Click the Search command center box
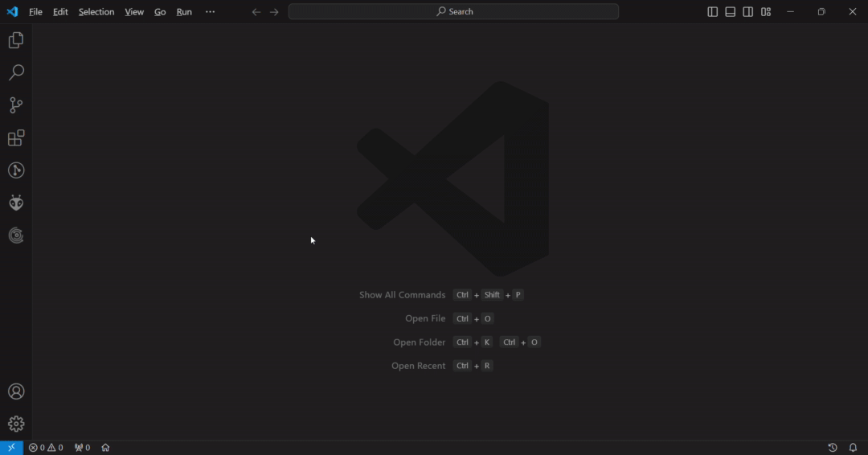The height and width of the screenshot is (455, 868). tap(453, 12)
